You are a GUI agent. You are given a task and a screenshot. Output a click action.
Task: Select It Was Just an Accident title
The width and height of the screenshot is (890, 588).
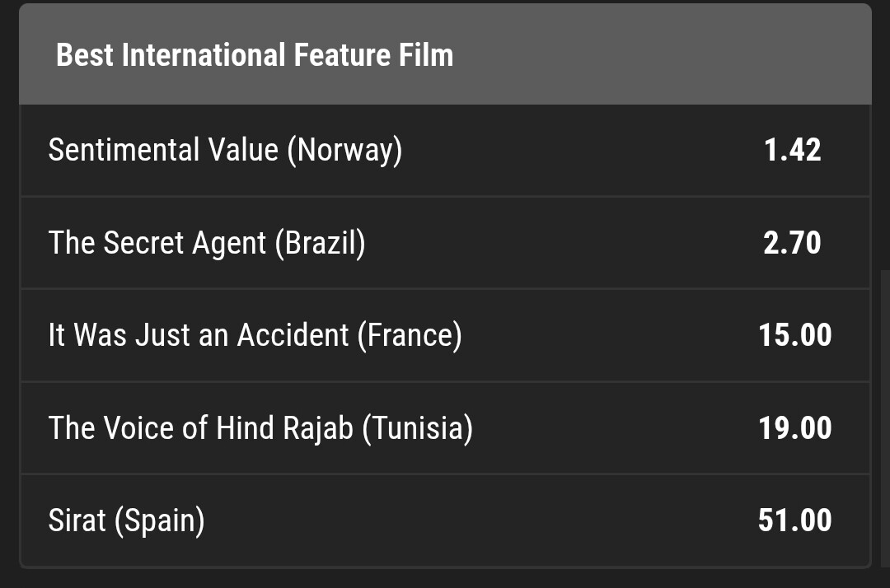(198, 335)
